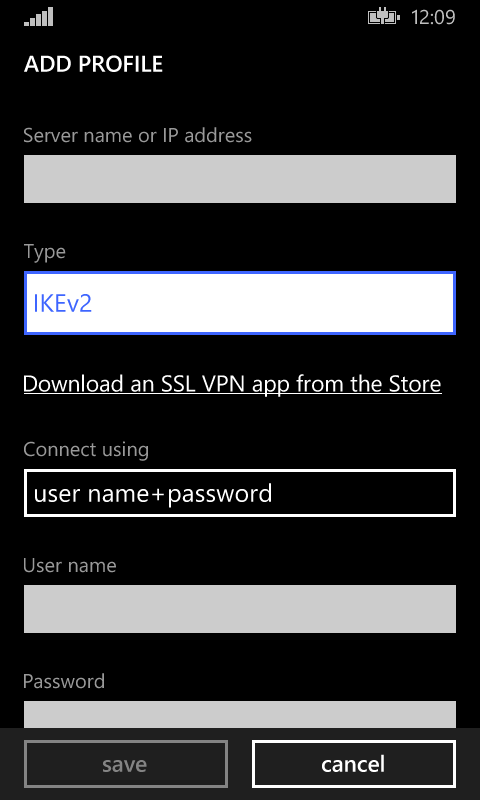Tap the battery charging icon
Image resolution: width=480 pixels, height=800 pixels.
click(384, 17)
